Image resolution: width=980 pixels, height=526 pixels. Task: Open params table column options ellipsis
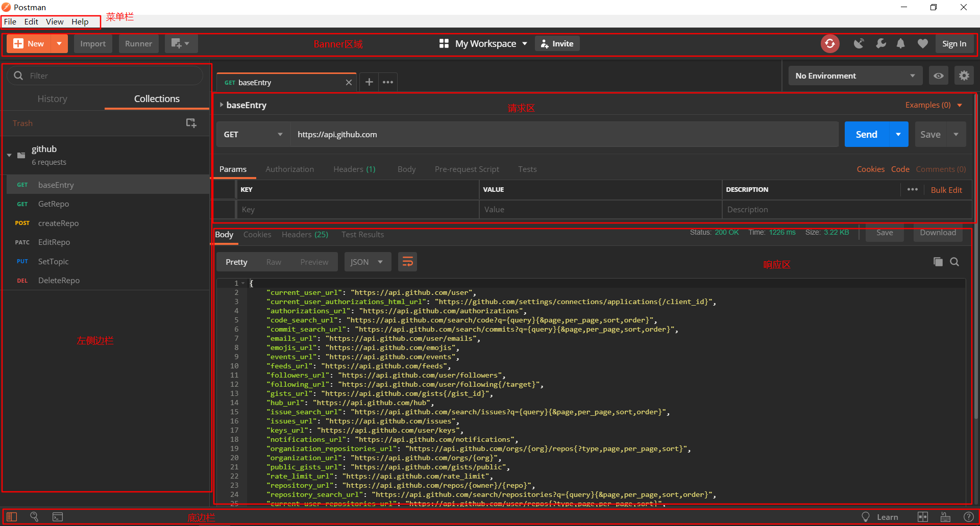(x=913, y=189)
